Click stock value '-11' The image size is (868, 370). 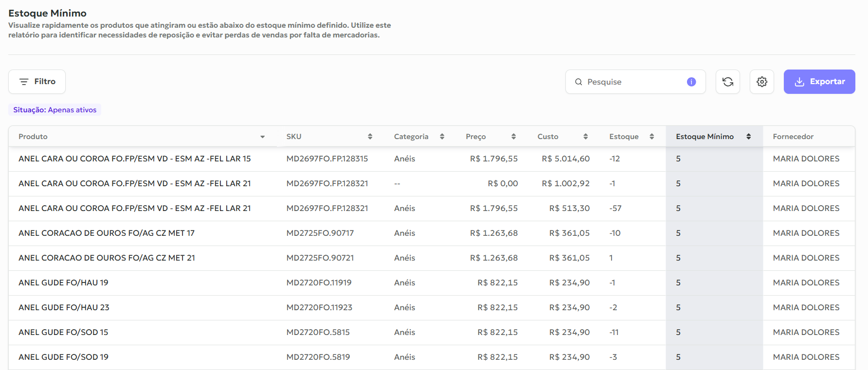pyautogui.click(x=614, y=332)
